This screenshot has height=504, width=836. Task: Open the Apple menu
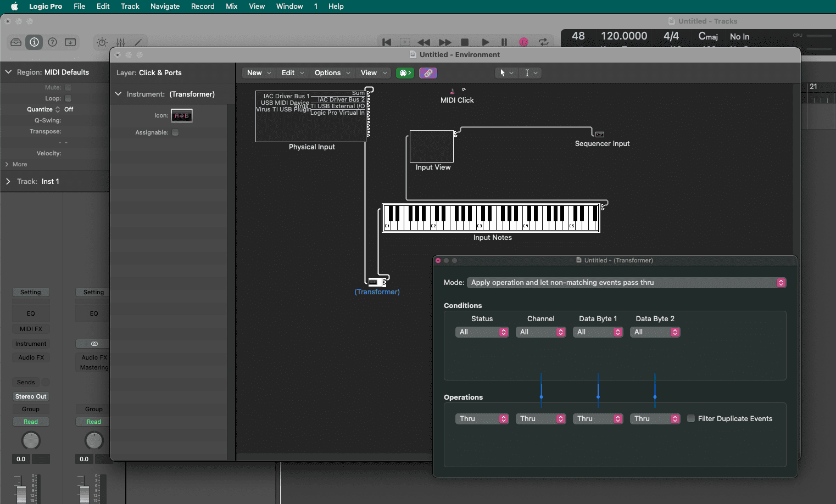pos(14,7)
